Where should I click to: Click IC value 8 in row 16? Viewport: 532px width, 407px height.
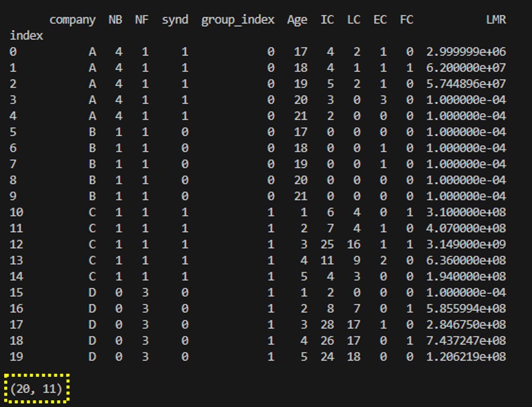point(331,309)
